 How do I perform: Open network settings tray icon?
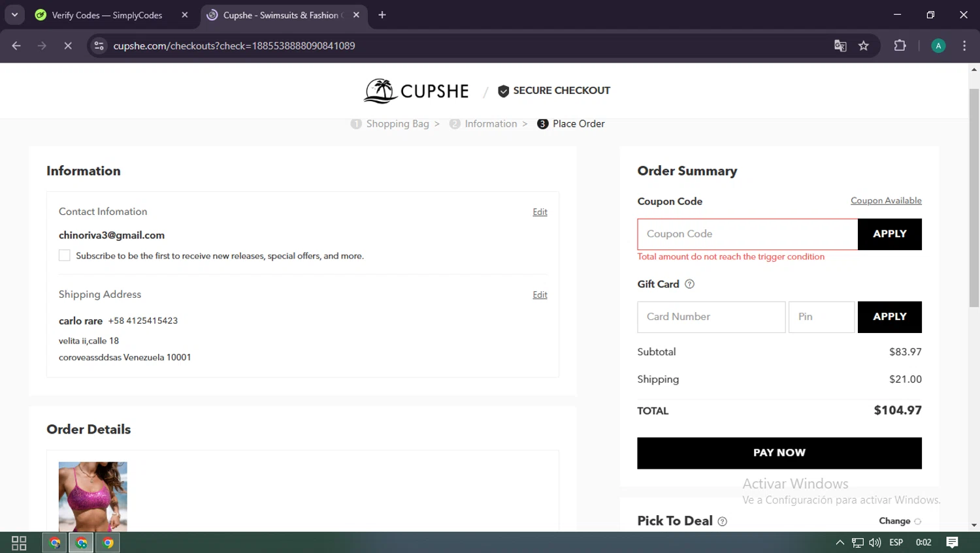858,543
